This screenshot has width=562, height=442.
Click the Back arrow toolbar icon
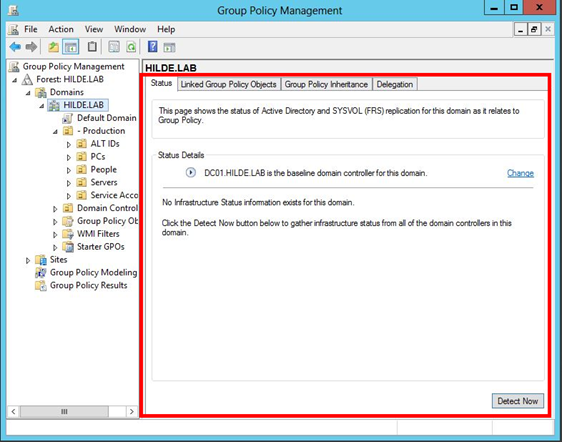[x=15, y=47]
